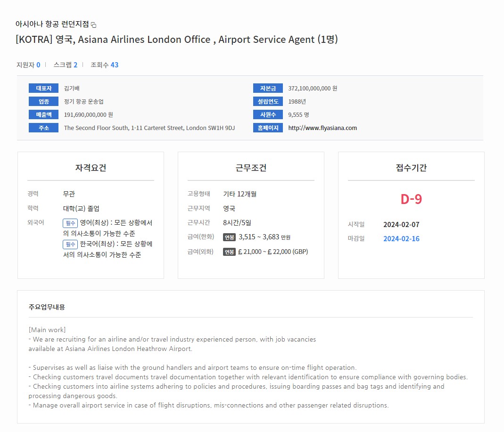Click the 자격요건 section heading
This screenshot has width=504, height=432.
click(91, 168)
